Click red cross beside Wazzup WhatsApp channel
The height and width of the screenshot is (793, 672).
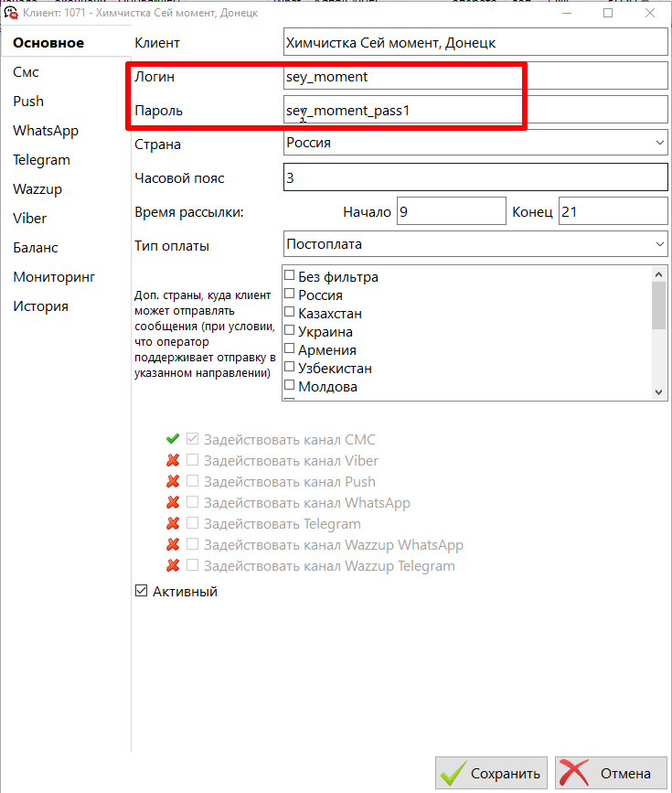tap(173, 544)
